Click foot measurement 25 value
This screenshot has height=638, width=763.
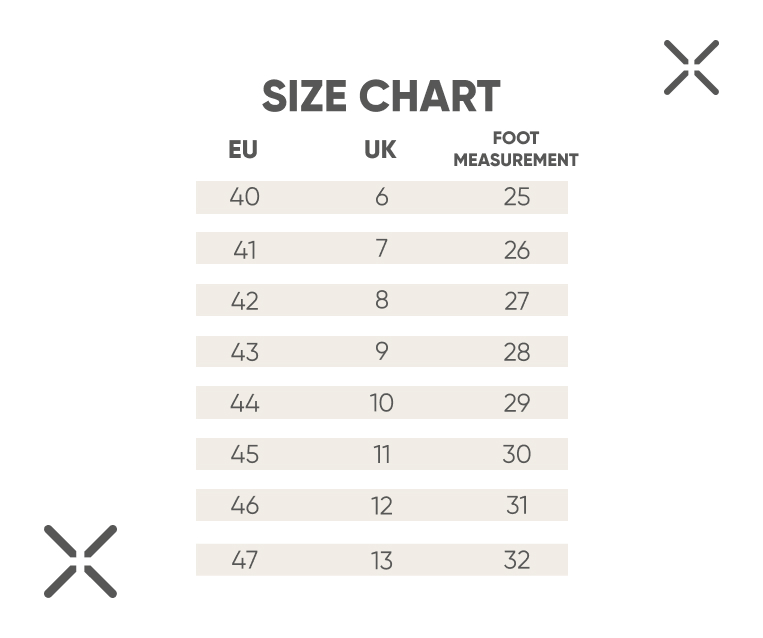point(516,197)
